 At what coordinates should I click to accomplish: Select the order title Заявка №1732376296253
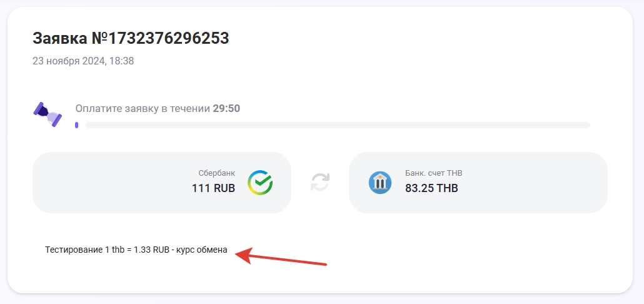[131, 39]
